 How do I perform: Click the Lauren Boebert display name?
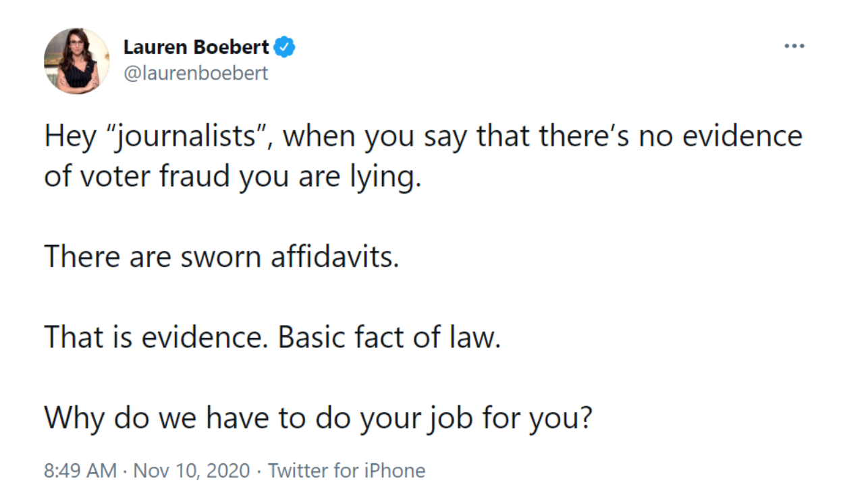point(196,48)
